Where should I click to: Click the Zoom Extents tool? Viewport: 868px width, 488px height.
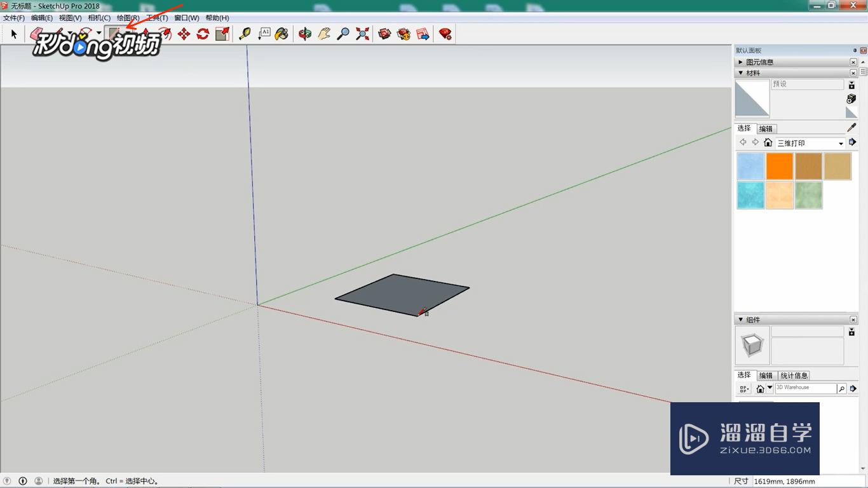[x=362, y=34]
